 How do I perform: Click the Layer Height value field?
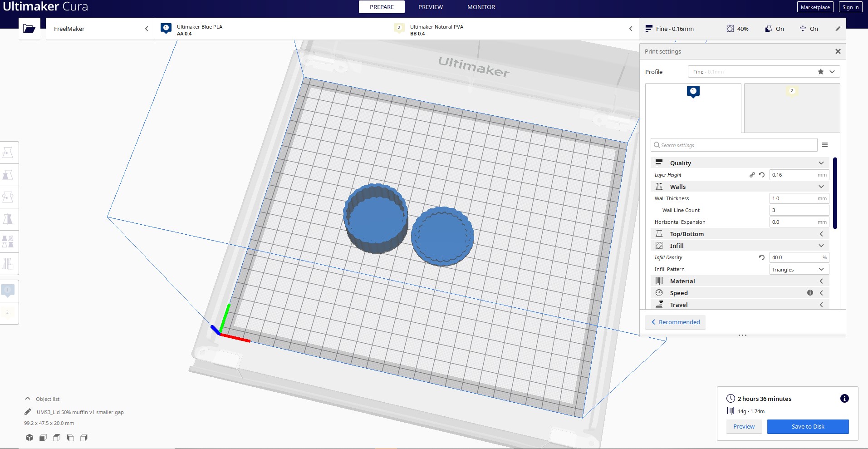(799, 175)
